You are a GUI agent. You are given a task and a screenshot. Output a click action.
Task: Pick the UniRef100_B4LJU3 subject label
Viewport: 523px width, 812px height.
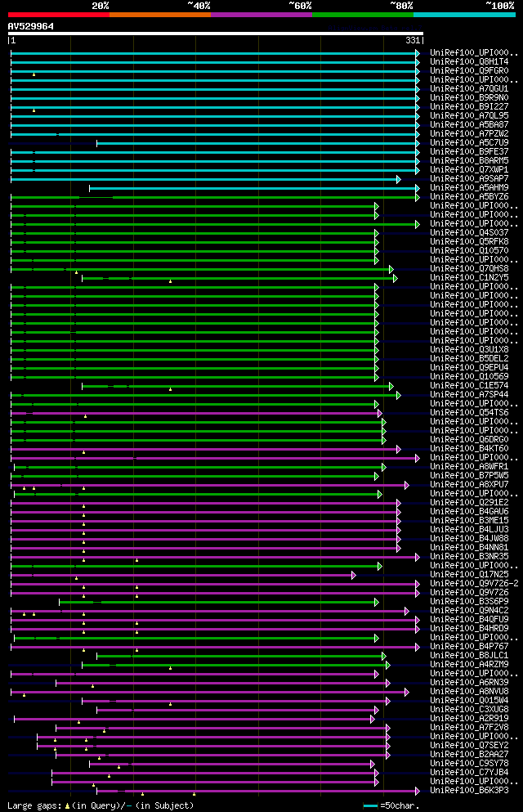click(x=469, y=529)
